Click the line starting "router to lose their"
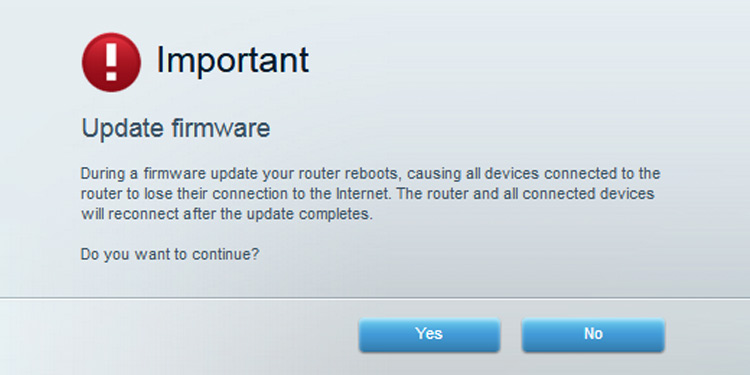Screen dimensions: 750x375 [x=367, y=194]
